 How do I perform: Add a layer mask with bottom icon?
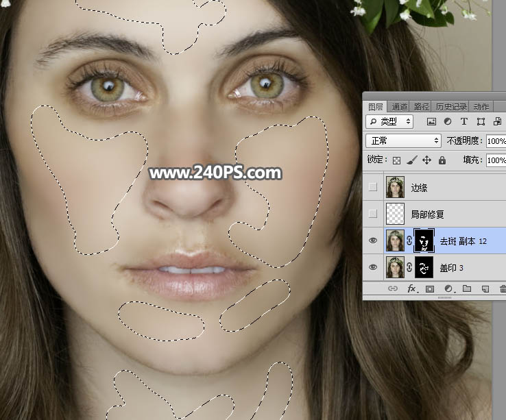click(x=430, y=289)
